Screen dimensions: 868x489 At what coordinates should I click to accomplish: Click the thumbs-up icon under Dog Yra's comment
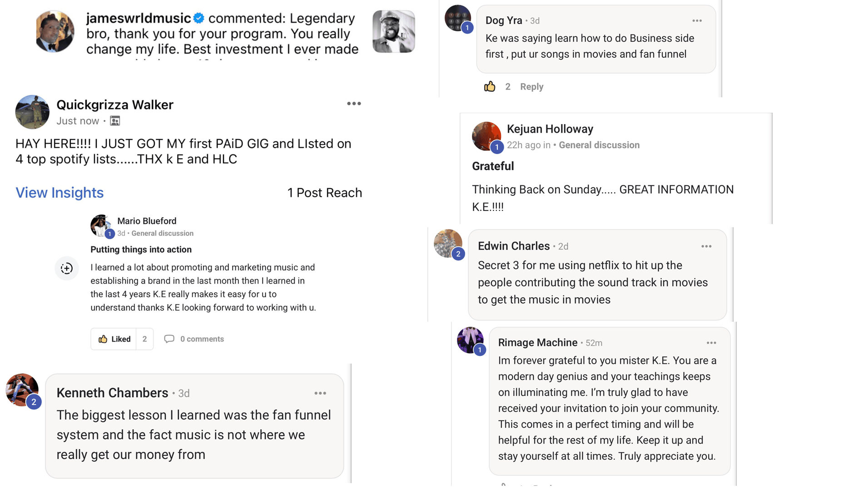point(490,86)
